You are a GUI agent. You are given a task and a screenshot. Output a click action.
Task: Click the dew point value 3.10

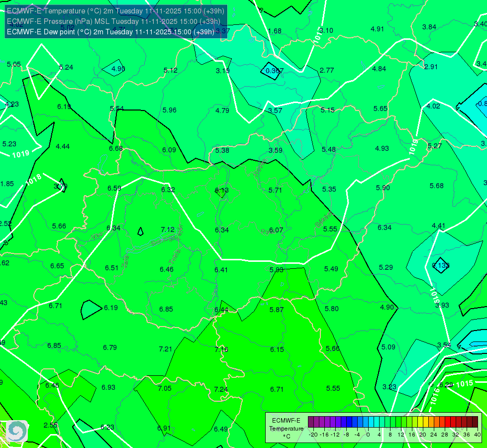click(326, 30)
